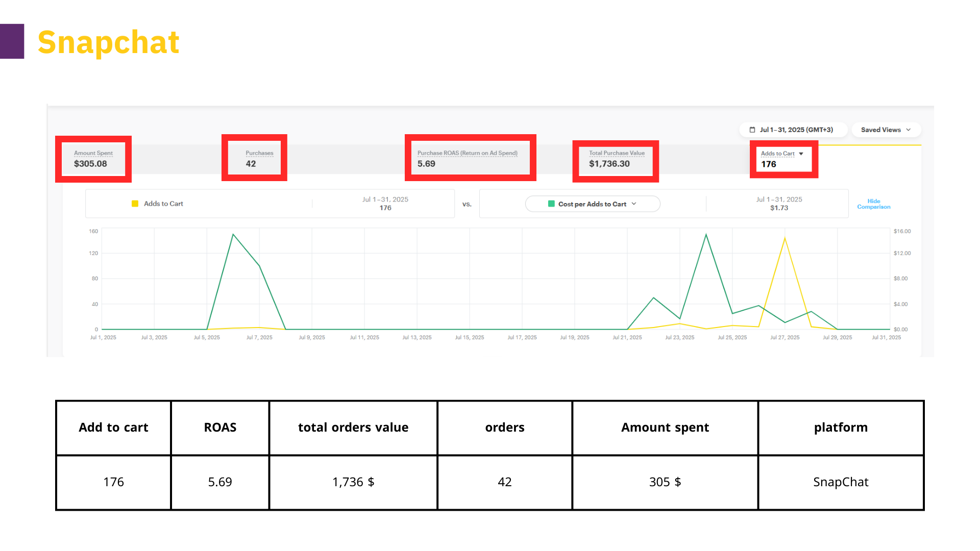Click the calendar icon in date range
Screen dimensions: 980x551
coord(752,130)
